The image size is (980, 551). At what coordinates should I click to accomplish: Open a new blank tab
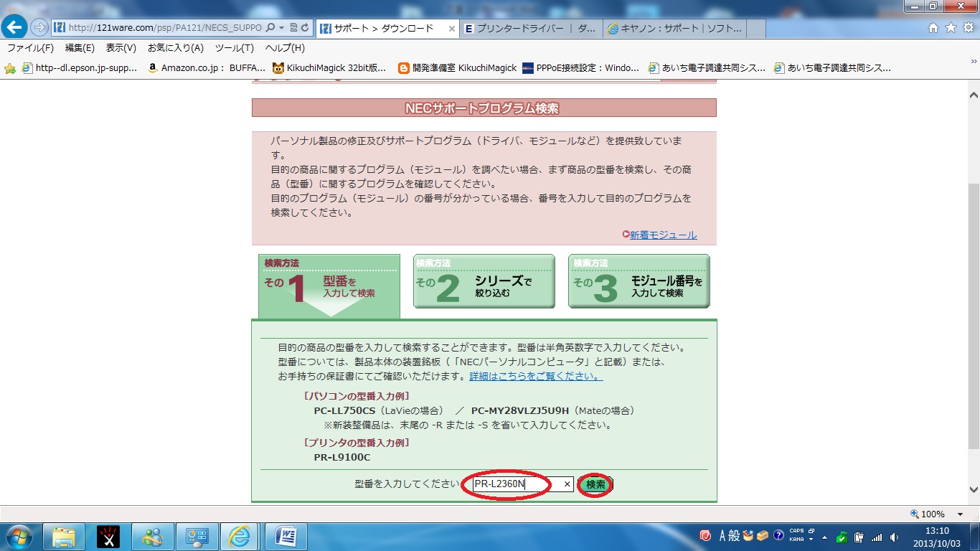point(755,29)
